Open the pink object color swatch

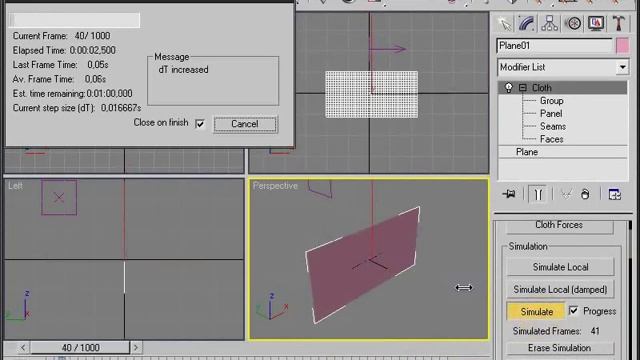(622, 46)
